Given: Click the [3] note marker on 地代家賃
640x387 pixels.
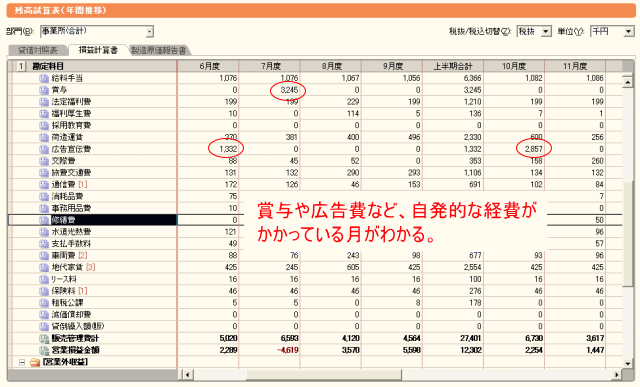Looking at the screenshot, I should point(91,267).
